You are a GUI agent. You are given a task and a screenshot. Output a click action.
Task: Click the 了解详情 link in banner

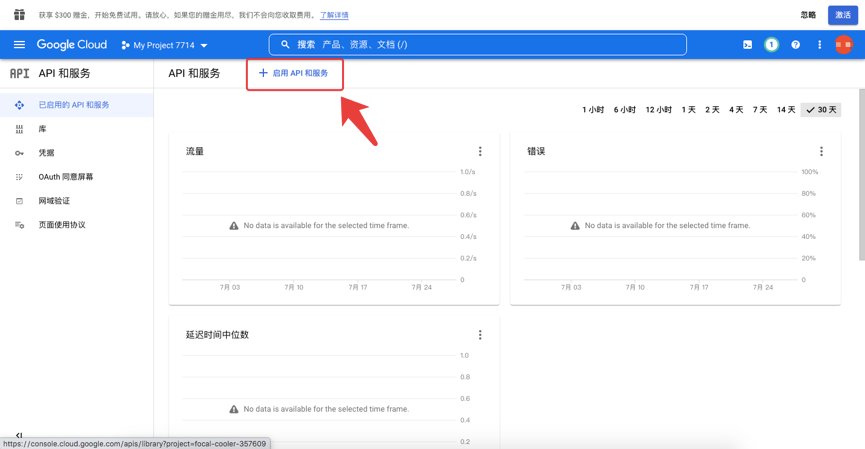(334, 15)
